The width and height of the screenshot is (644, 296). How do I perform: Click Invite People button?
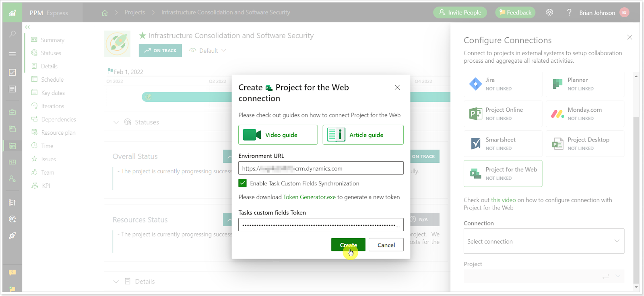pyautogui.click(x=460, y=12)
